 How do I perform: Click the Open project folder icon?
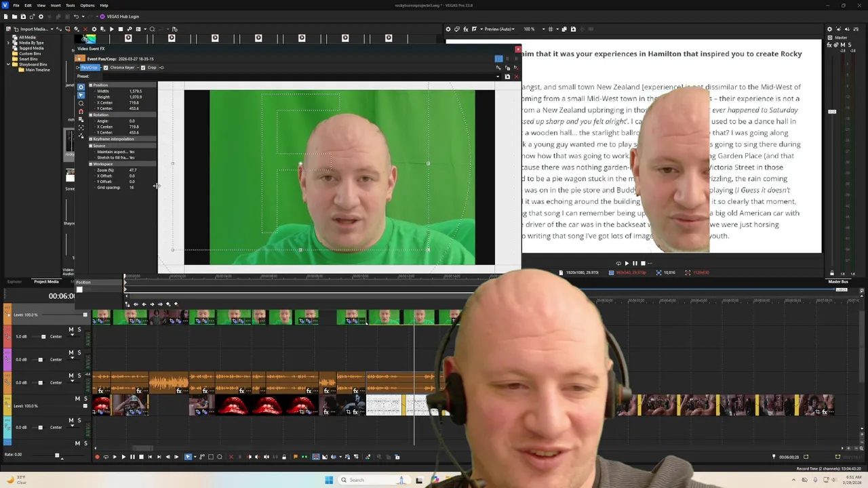click(x=14, y=16)
